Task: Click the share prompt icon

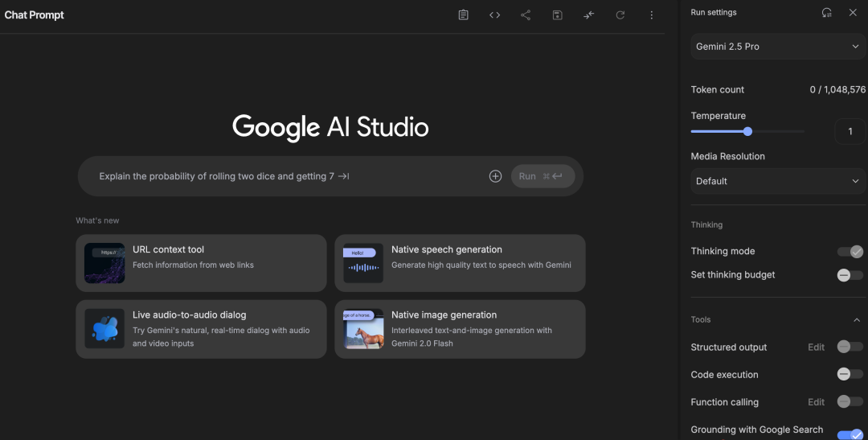Action: pos(526,15)
